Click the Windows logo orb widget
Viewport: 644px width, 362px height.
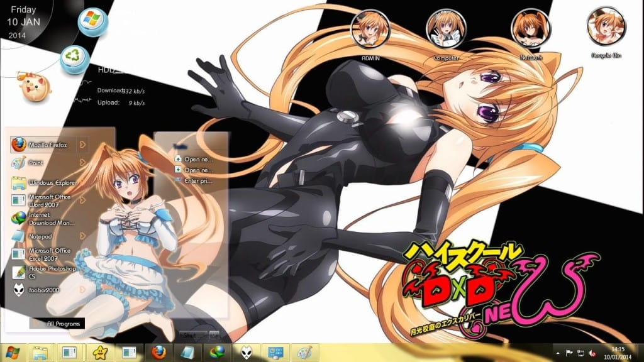pos(93,21)
